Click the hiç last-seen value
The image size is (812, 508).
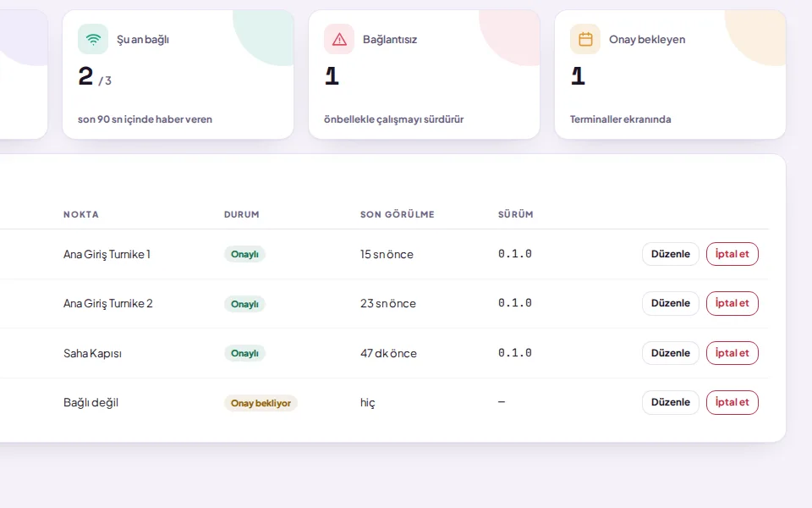pyautogui.click(x=368, y=403)
